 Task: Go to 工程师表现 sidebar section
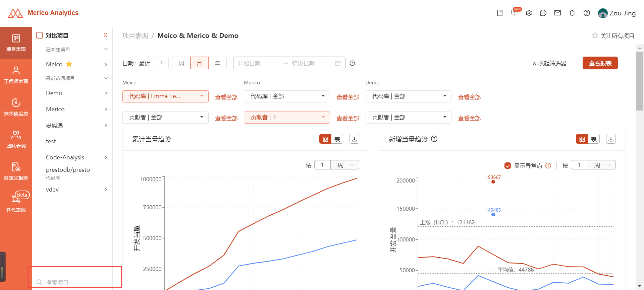point(16,75)
